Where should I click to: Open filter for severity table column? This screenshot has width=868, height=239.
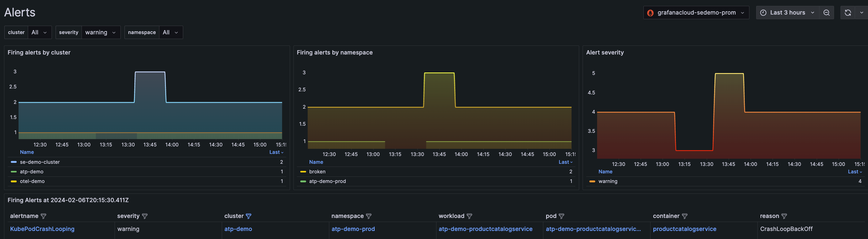pyautogui.click(x=145, y=216)
